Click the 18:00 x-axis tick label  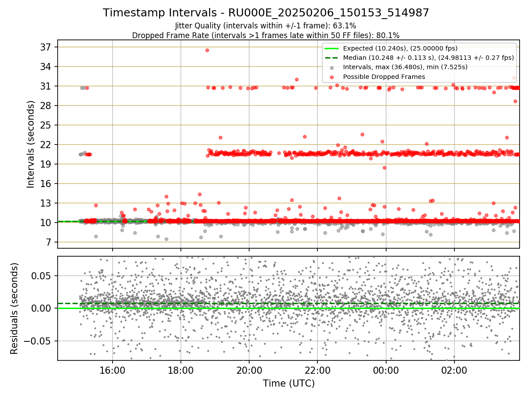click(181, 371)
